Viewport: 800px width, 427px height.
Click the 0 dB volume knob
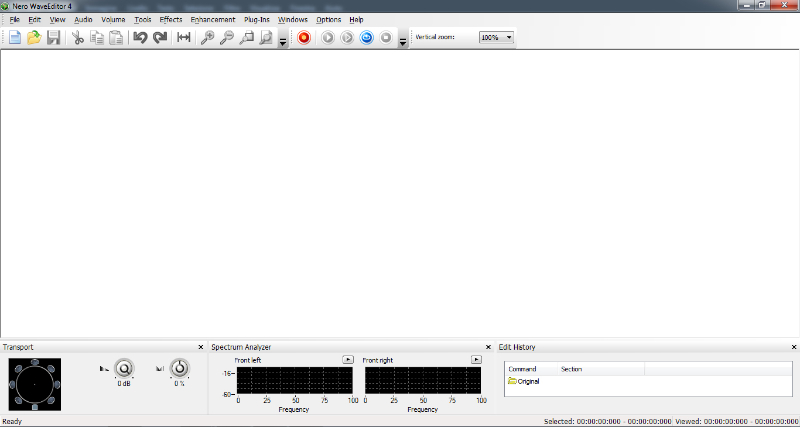click(x=125, y=369)
